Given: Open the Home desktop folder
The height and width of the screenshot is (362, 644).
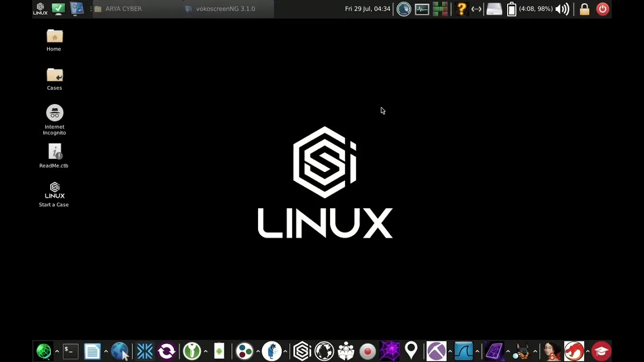Looking at the screenshot, I should point(54,41).
